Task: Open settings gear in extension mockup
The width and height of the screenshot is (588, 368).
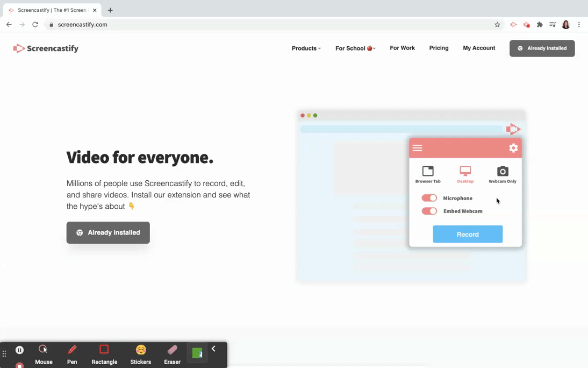Action: pos(513,147)
